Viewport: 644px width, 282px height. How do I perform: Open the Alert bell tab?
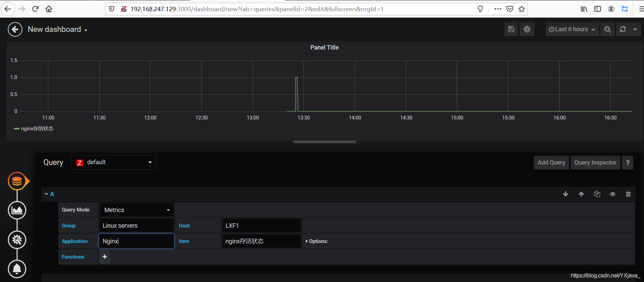pos(17,269)
